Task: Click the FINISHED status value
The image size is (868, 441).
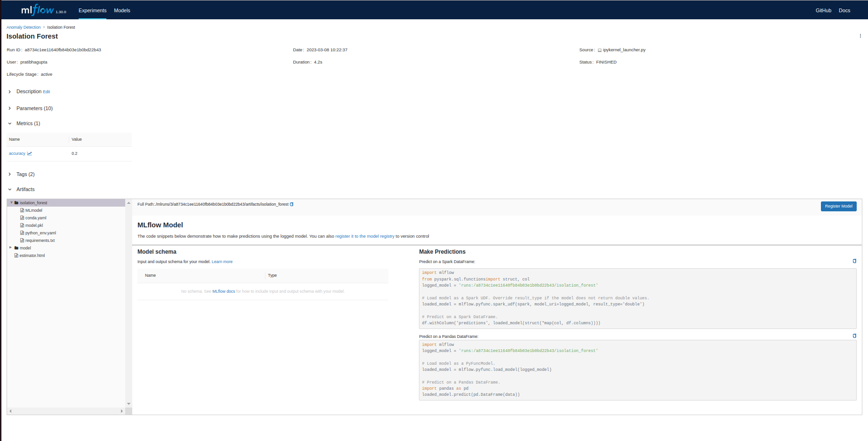Action: [x=606, y=62]
